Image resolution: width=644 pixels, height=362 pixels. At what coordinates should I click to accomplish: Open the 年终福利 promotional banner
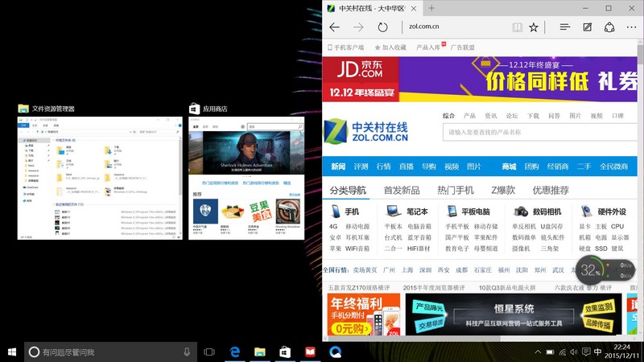(364, 314)
